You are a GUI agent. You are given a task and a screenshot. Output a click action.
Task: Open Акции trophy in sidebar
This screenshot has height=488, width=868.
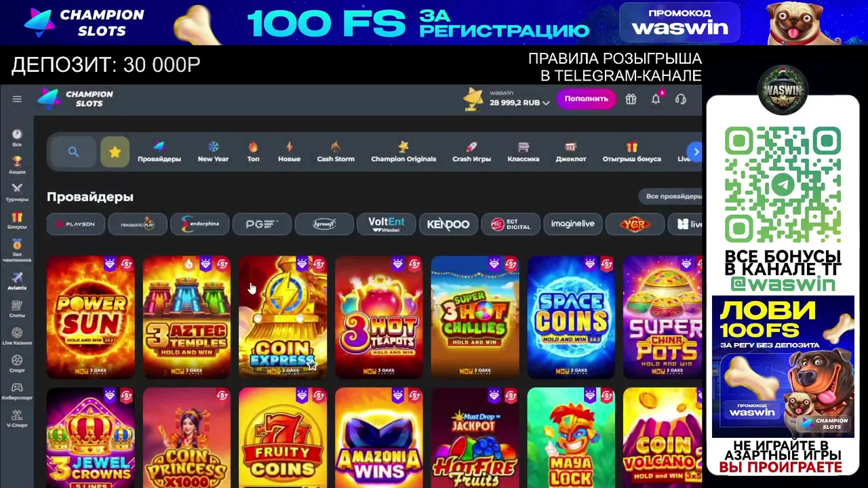tap(17, 165)
